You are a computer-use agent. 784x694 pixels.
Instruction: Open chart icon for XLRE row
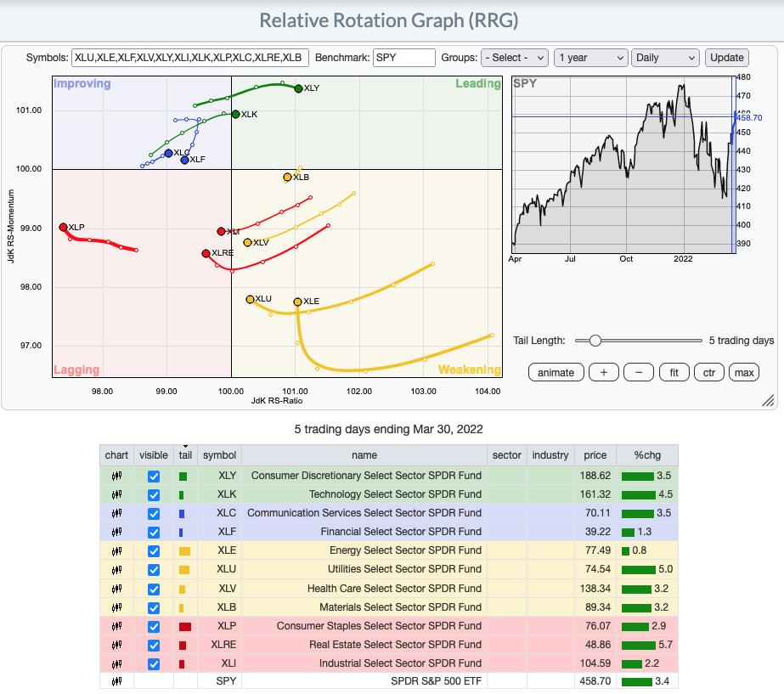coord(116,645)
